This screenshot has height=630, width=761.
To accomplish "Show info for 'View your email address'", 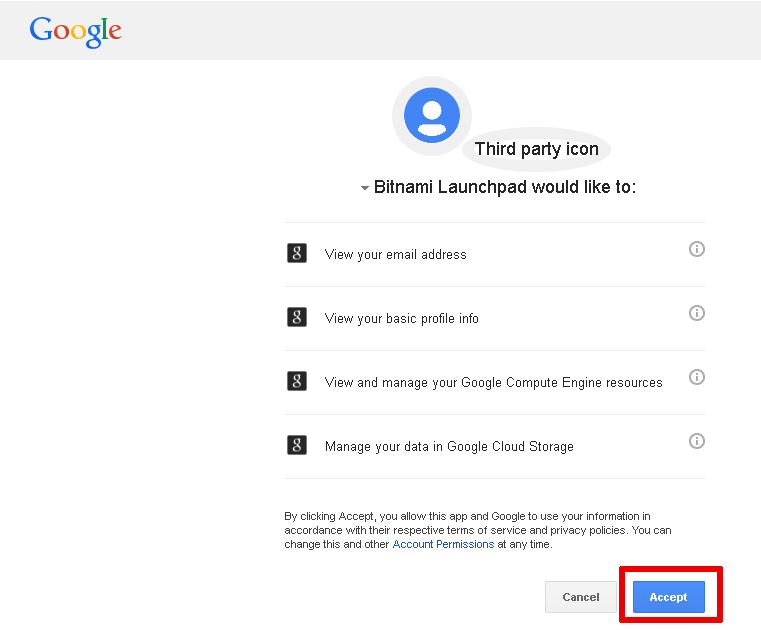I will coord(697,249).
